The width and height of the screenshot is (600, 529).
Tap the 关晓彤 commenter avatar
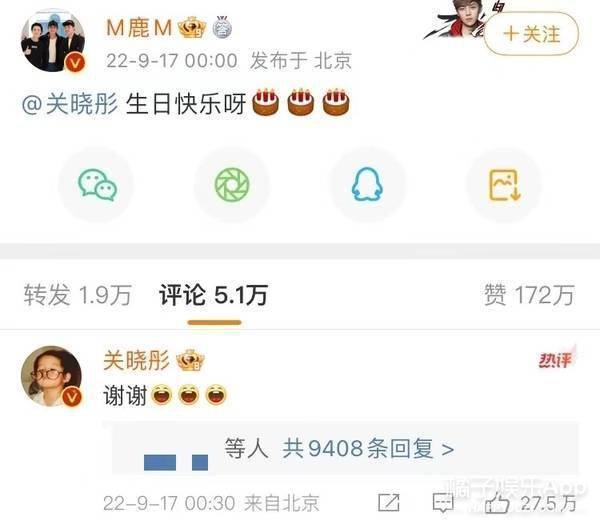(51, 376)
